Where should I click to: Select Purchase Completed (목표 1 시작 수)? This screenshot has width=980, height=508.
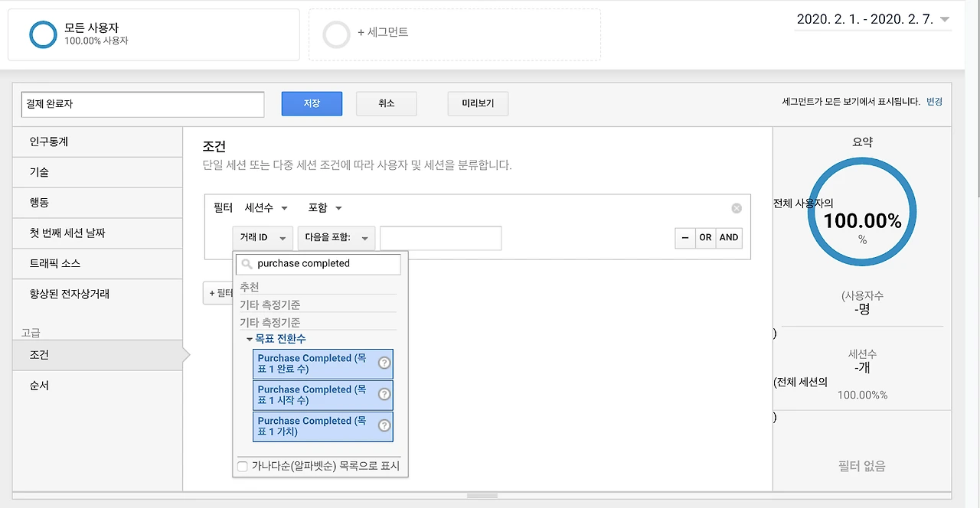coord(322,396)
